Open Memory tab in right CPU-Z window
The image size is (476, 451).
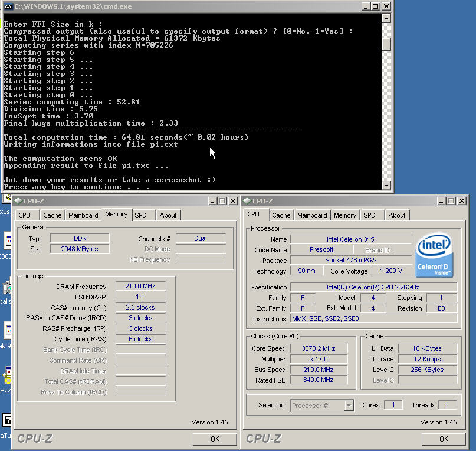pos(345,215)
